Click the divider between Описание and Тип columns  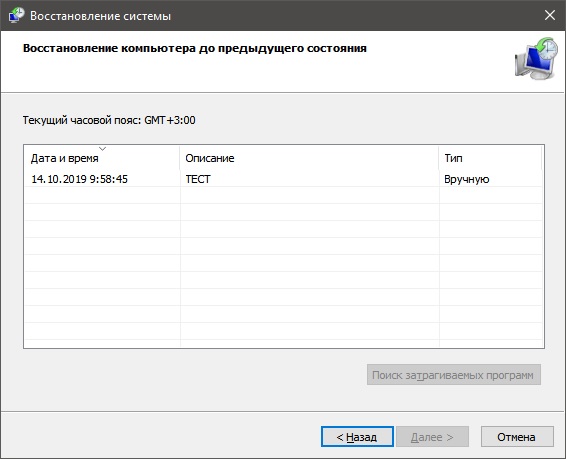(439, 158)
